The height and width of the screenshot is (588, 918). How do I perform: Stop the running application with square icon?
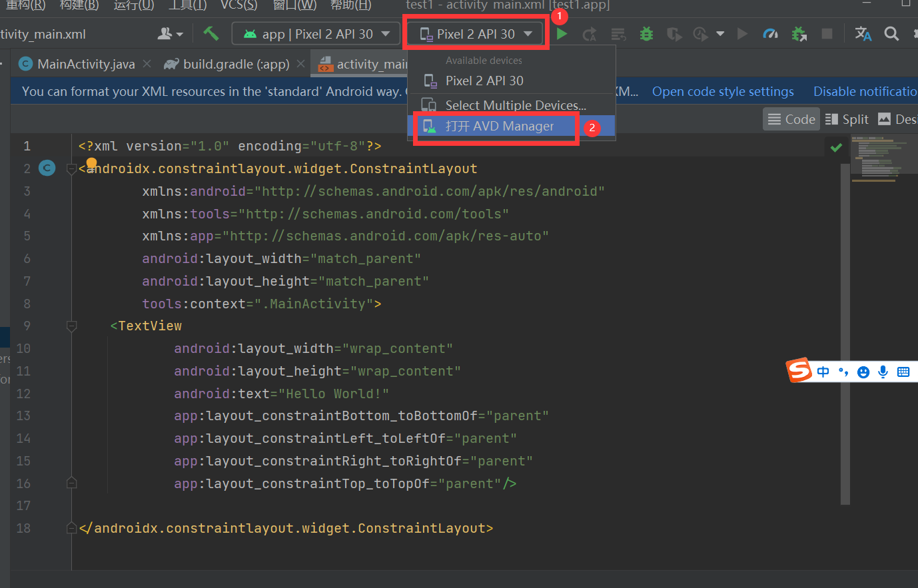826,33
